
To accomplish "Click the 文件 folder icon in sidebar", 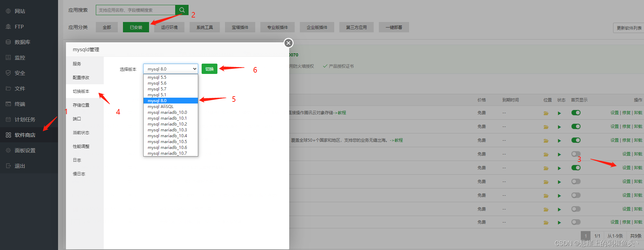I will [x=8, y=88].
